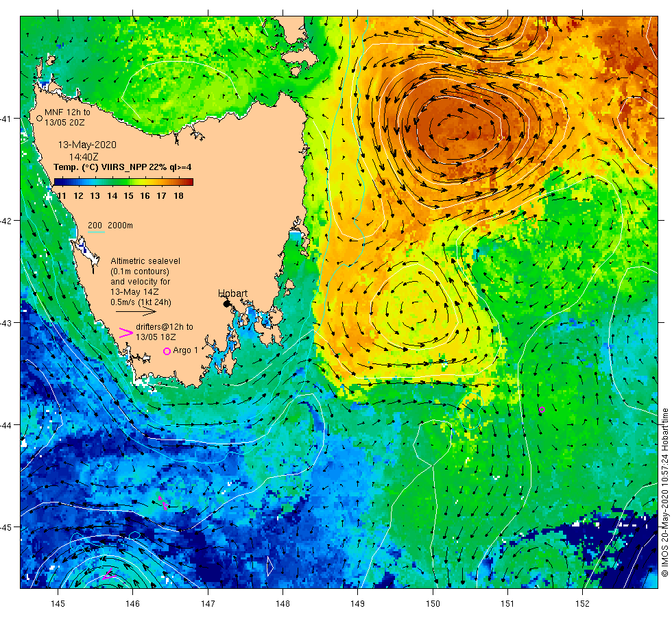Click the longitude axis label 148
Screen dimensions: 672x617
click(x=283, y=604)
